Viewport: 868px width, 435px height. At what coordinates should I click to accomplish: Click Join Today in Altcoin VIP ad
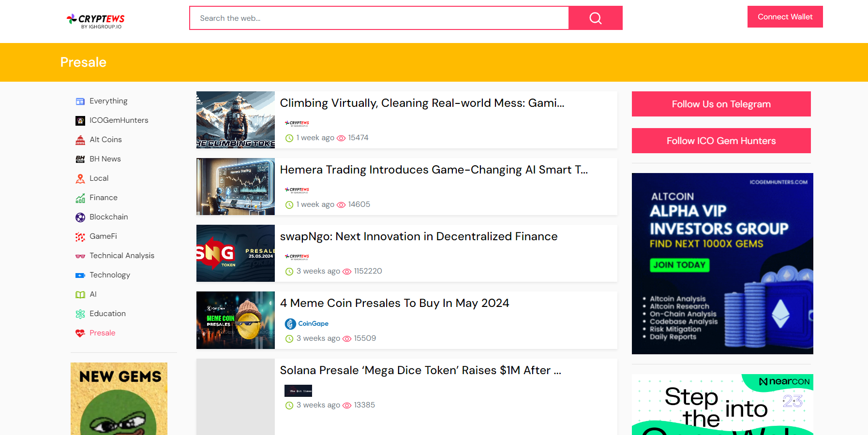[680, 265]
